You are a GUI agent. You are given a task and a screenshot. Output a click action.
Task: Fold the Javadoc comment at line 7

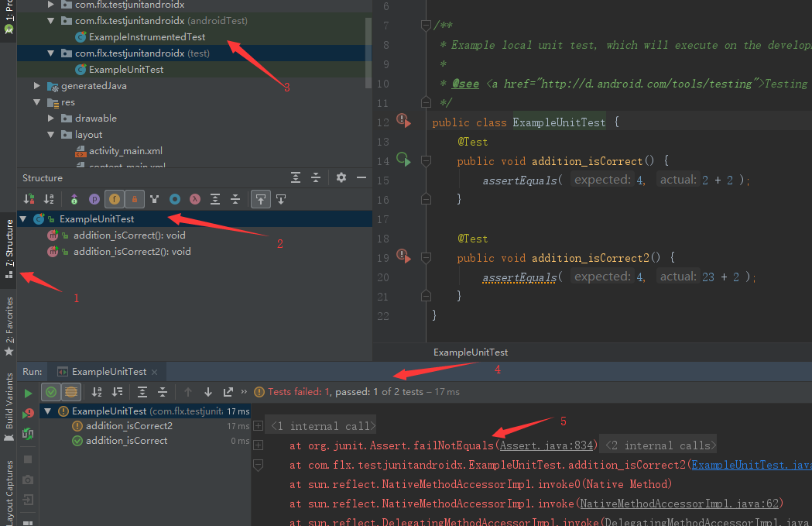pyautogui.click(x=426, y=25)
